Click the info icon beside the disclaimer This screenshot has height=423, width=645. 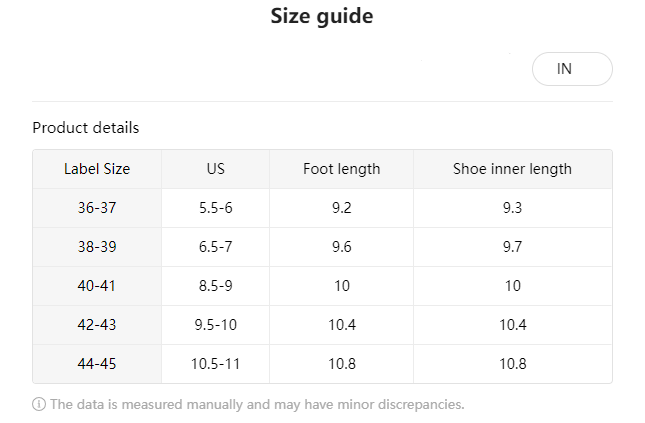(x=39, y=405)
